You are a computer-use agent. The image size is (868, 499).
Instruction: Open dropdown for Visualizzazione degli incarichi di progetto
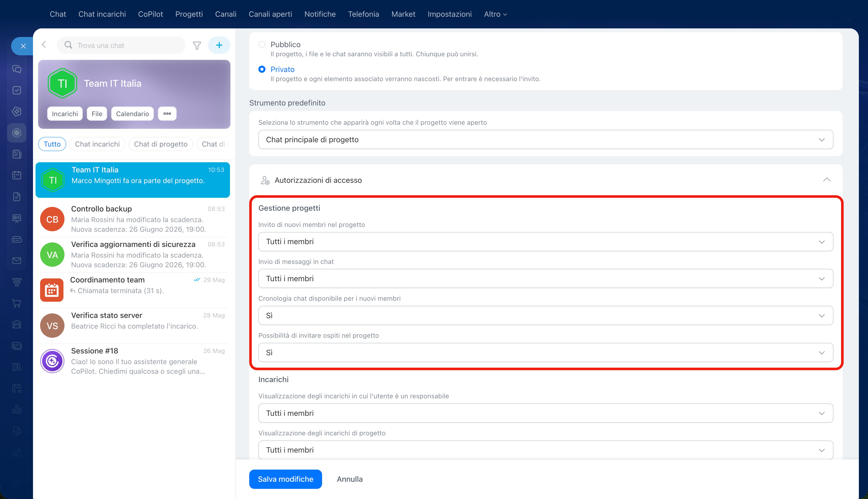[x=546, y=450]
